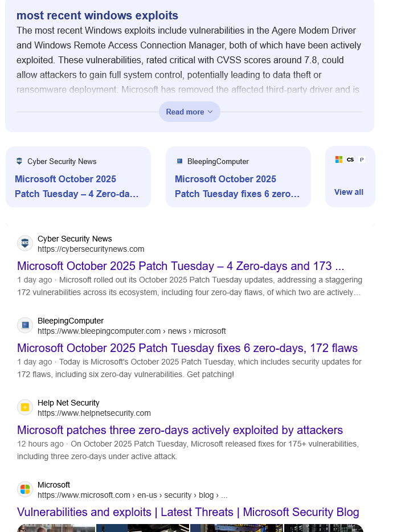The image size is (397, 532).
Task: Click the source icons above View all
Action: click(x=350, y=159)
